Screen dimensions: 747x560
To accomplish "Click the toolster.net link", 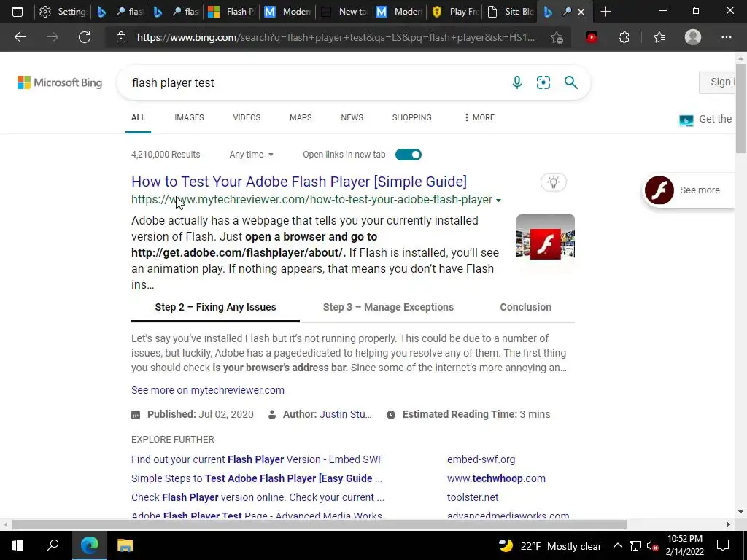I will tap(473, 497).
